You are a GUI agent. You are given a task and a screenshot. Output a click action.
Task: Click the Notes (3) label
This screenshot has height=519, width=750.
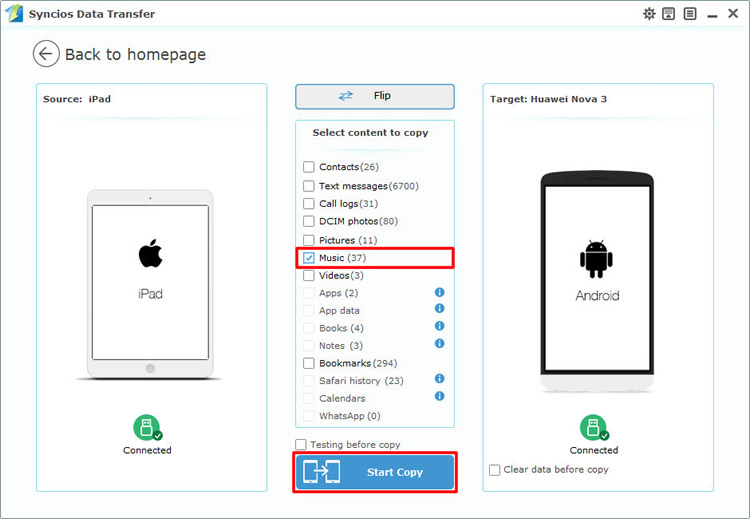[x=341, y=346]
